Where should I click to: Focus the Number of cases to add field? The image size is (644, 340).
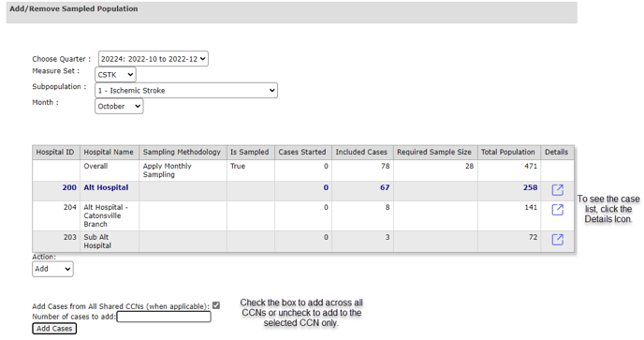click(164, 317)
